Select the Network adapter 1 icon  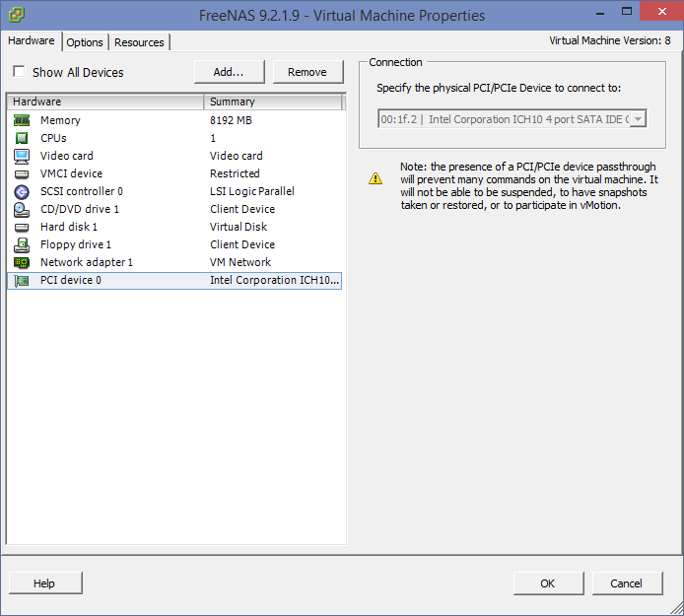tap(22, 262)
